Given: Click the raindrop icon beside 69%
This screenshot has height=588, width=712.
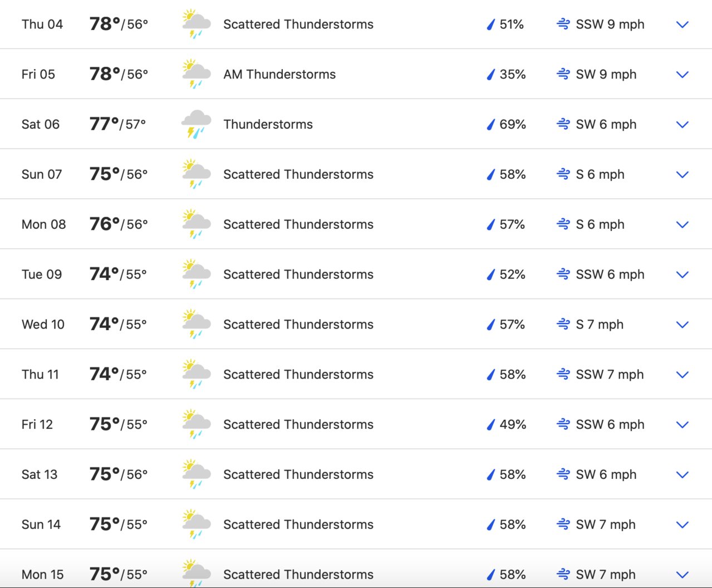Looking at the screenshot, I should pyautogui.click(x=490, y=124).
